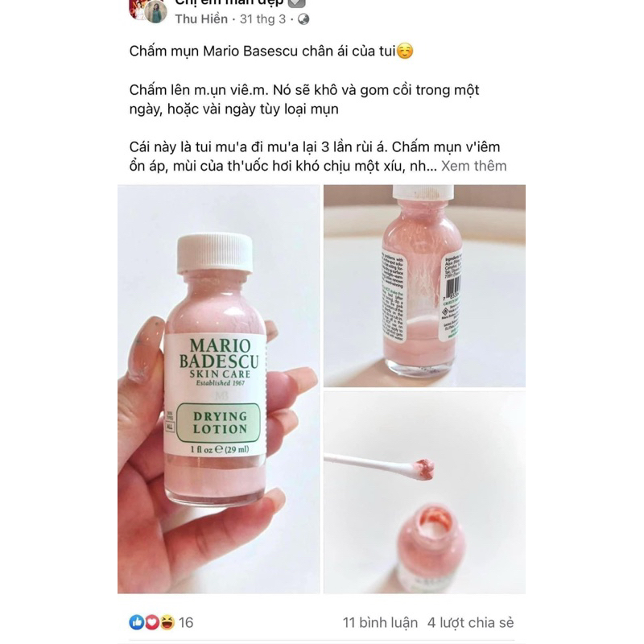The height and width of the screenshot is (644, 644).
Task: Click the poster's profile avatar
Action: (x=155, y=10)
